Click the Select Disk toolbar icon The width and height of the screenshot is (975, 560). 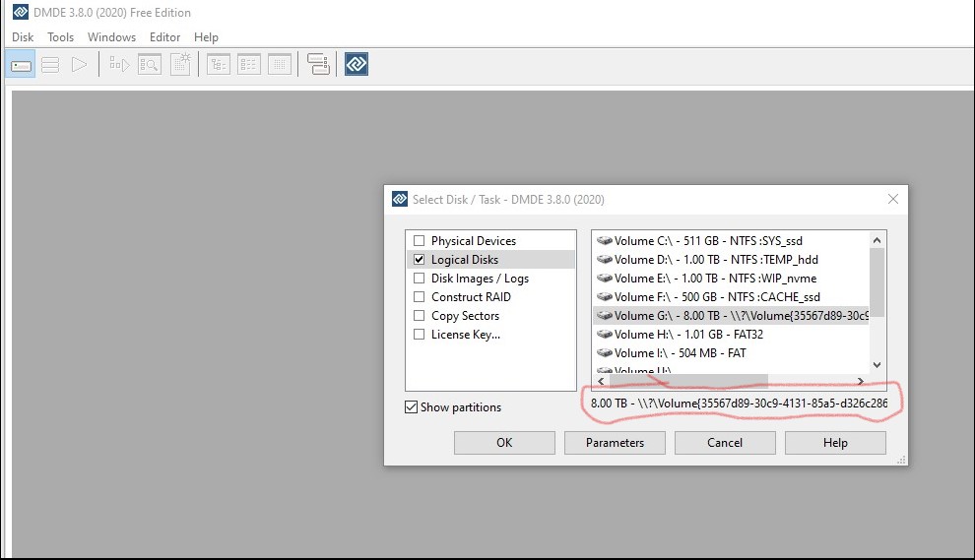[x=21, y=65]
